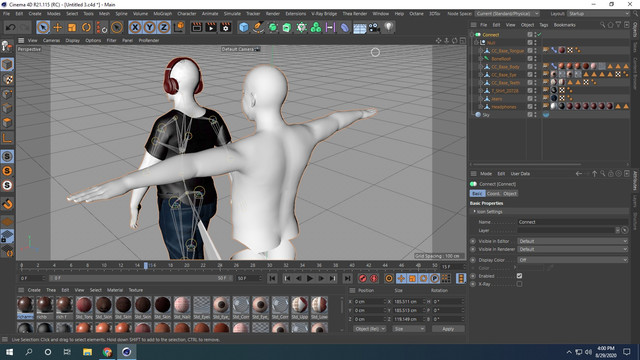Viewport: 640px width, 360px height.
Task: Click Make Editable icon in left palette
Action: (7, 46)
